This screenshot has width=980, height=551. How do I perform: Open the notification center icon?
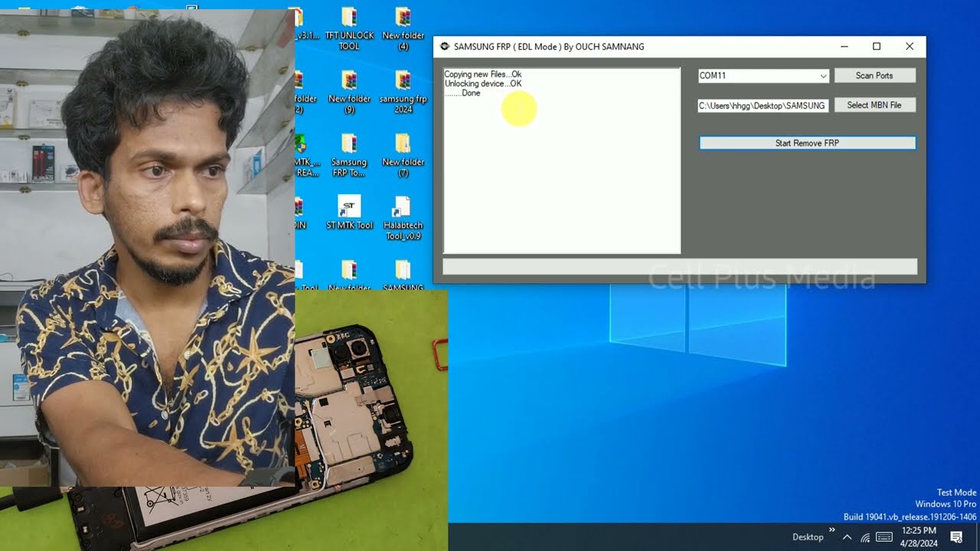point(956,537)
